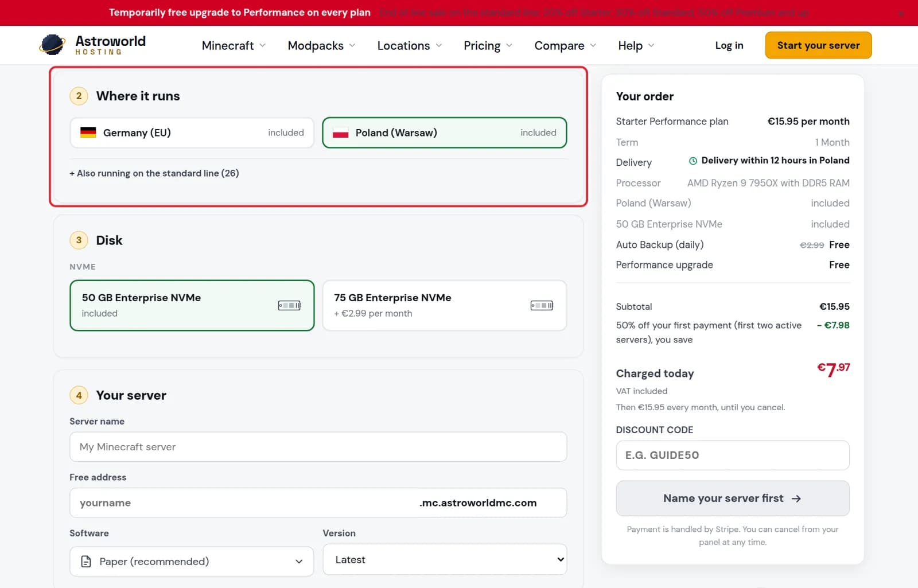
Task: Open the Minecraft menu
Action: coord(234,45)
